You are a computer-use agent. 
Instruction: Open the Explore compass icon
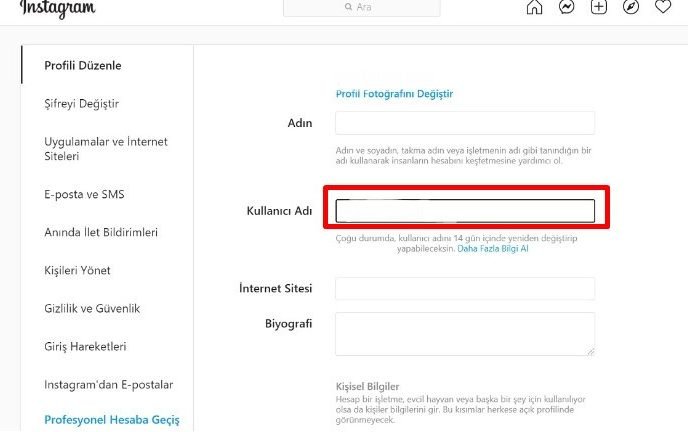[631, 7]
